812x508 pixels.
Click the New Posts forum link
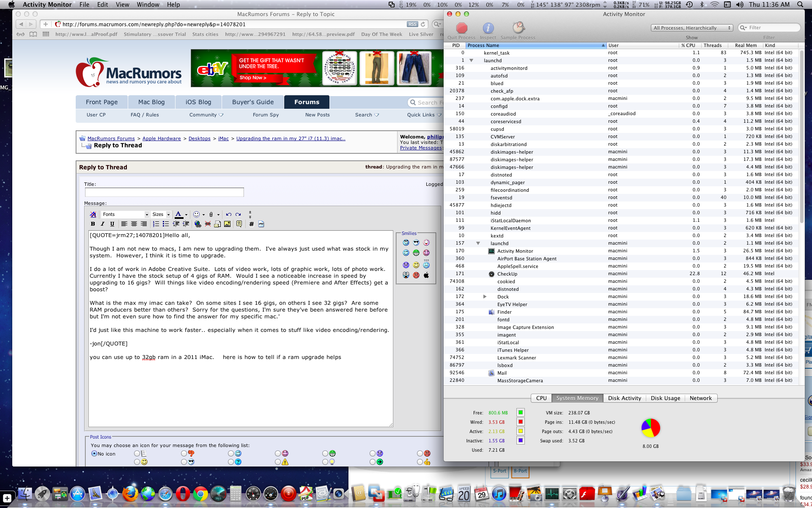coord(317,114)
